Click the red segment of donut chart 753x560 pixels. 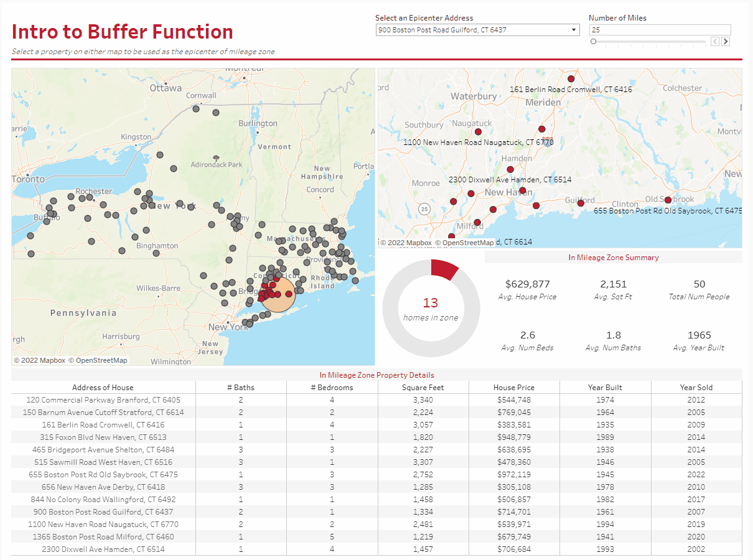pyautogui.click(x=444, y=268)
